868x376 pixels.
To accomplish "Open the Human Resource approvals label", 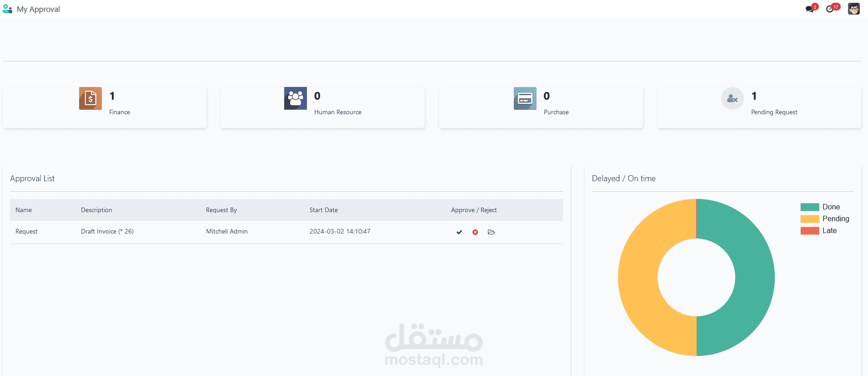I will [338, 112].
